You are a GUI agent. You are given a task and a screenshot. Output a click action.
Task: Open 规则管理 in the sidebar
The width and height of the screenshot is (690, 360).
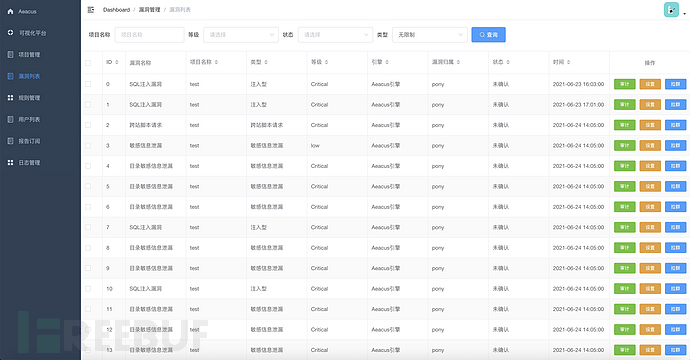[x=29, y=98]
